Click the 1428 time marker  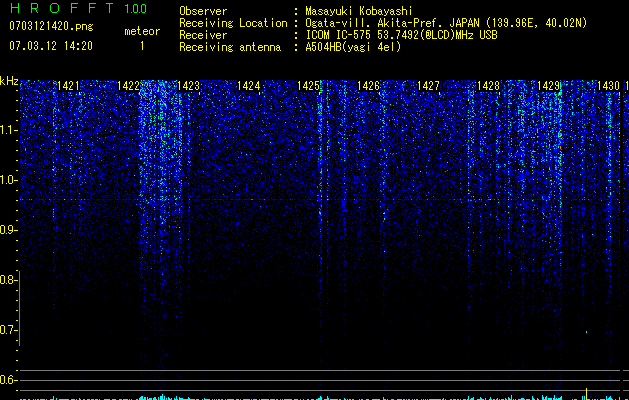[x=488, y=86]
